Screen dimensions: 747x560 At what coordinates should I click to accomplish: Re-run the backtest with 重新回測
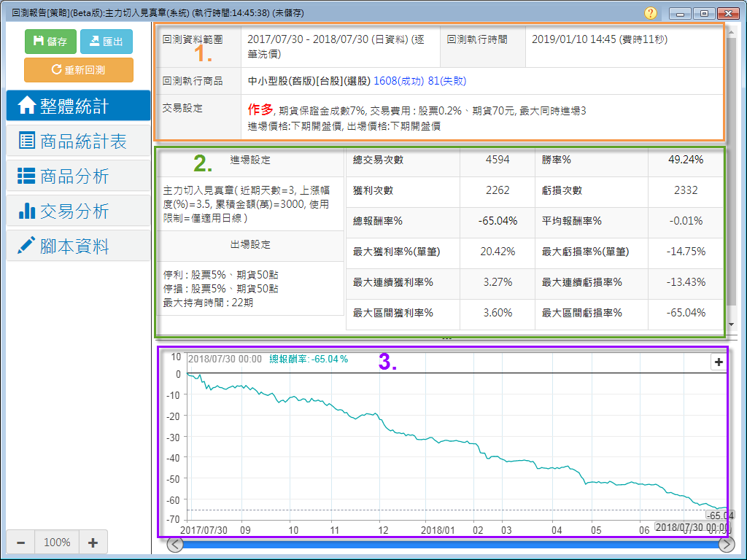[79, 70]
